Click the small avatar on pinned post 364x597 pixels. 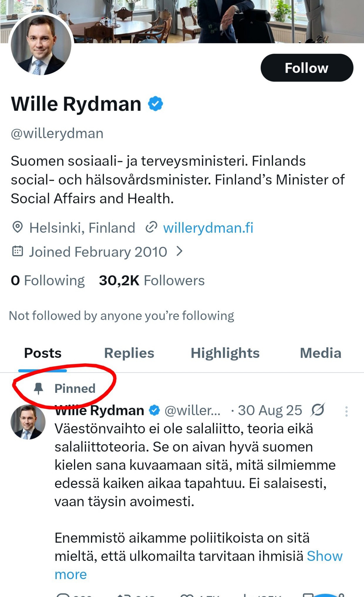click(x=28, y=422)
